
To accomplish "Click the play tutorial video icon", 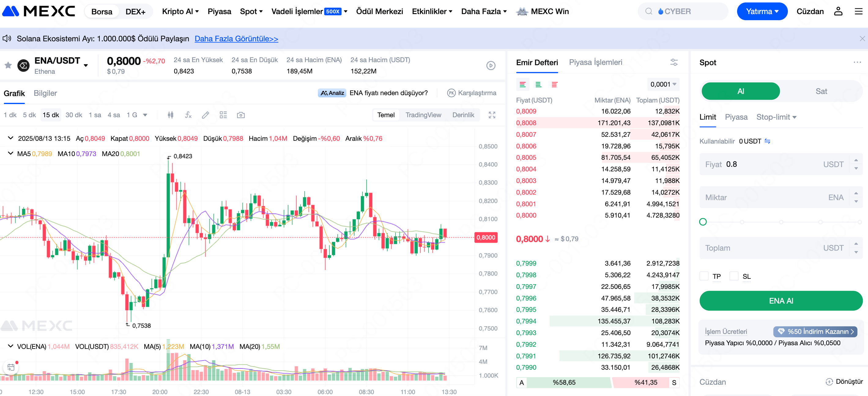I will click(x=491, y=65).
